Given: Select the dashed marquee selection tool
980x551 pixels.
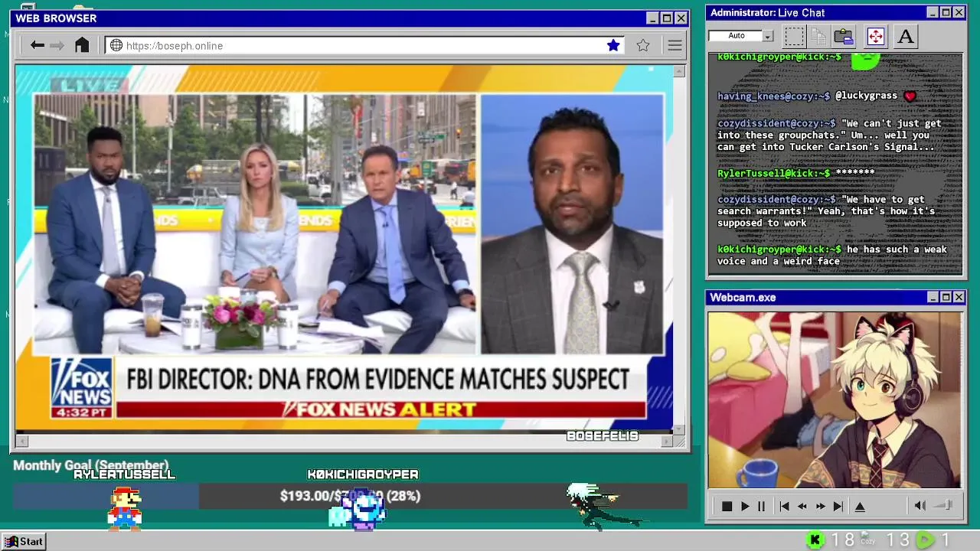Looking at the screenshot, I should [x=795, y=36].
